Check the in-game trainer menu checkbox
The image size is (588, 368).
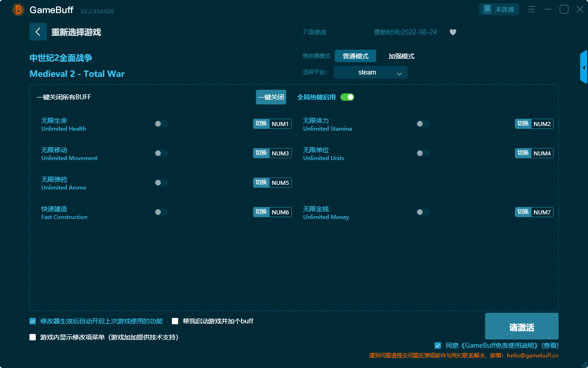(x=33, y=337)
